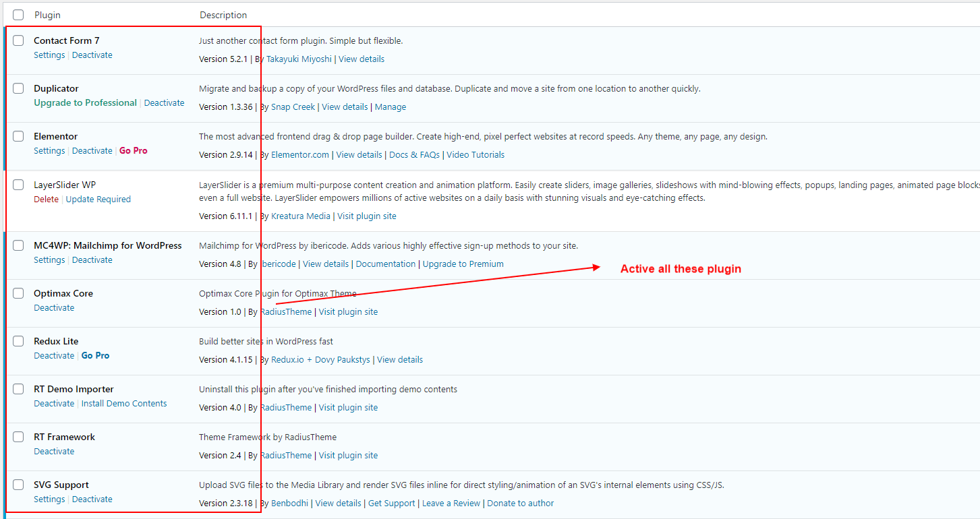
Task: Check the Duplicator plugin checkbox
Action: (18, 88)
